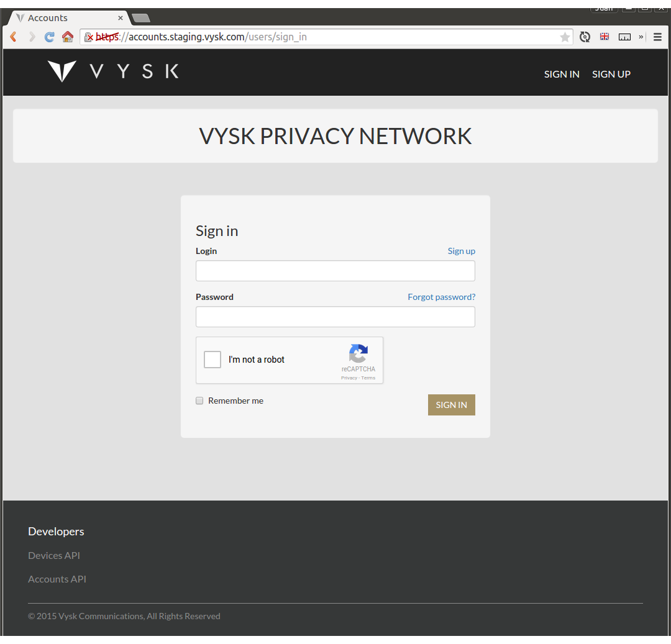Image resolution: width=671 pixels, height=644 pixels.
Task: Click the browser back arrow
Action: [x=13, y=37]
